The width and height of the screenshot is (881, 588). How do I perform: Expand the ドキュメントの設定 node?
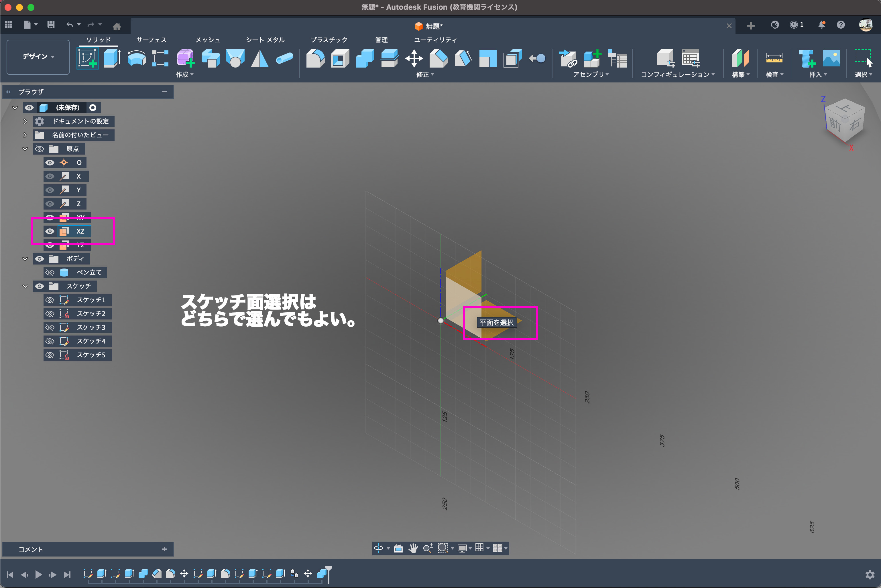point(25,121)
